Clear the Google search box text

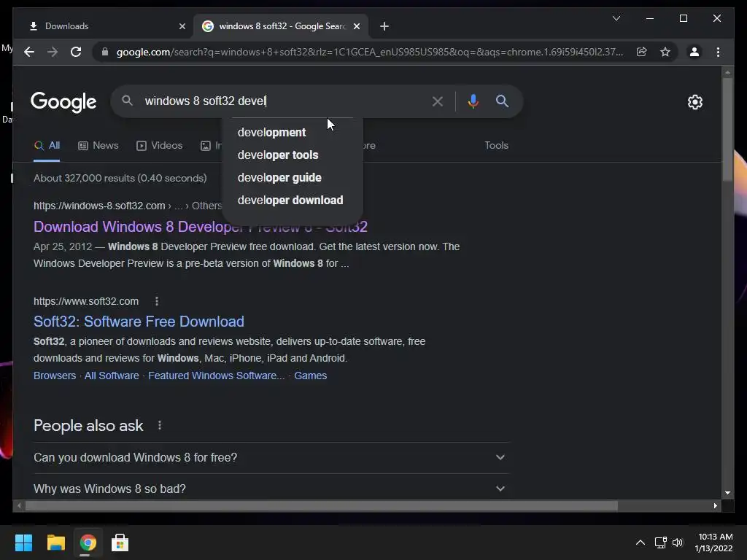coord(438,101)
